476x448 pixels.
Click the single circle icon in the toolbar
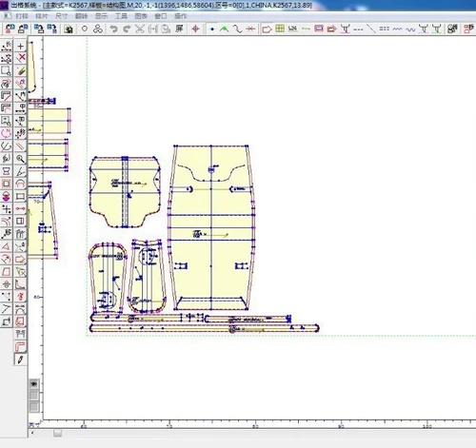85,29
